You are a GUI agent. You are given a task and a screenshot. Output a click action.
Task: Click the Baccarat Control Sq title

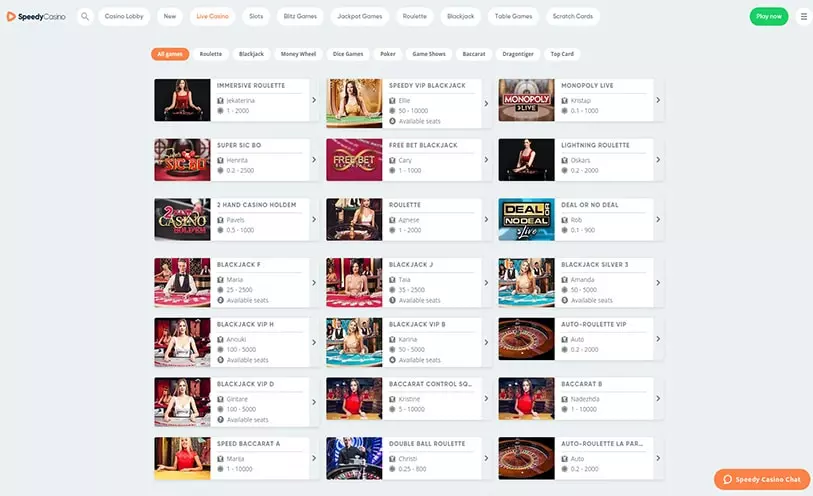430,384
